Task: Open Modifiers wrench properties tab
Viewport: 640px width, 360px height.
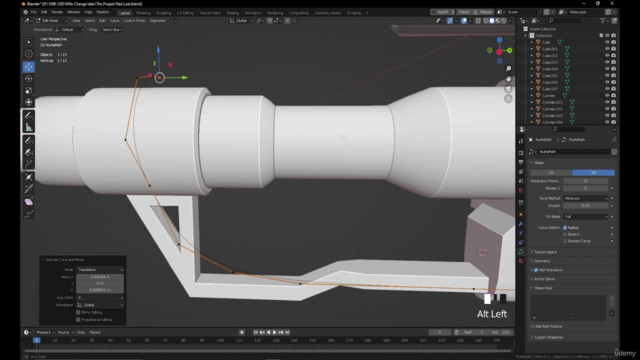Action: pos(521,224)
